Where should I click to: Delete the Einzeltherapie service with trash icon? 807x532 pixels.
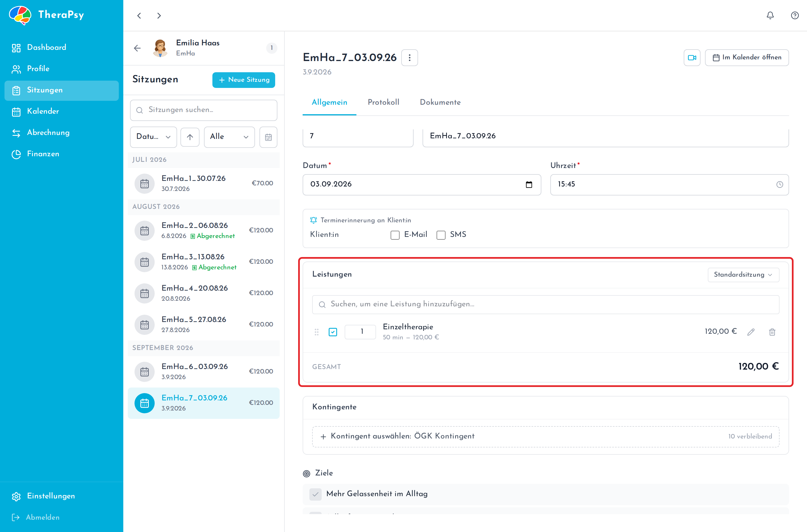click(772, 332)
